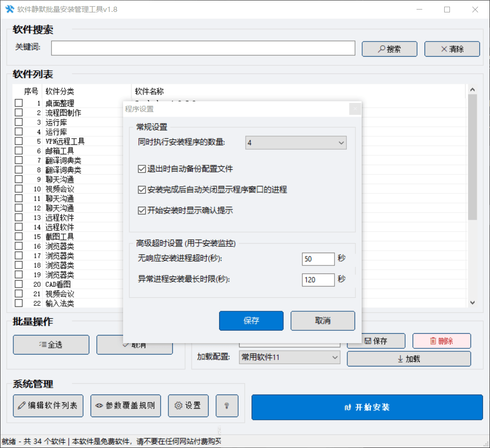Open 设置 gear settings icon
The width and height of the screenshot is (490, 448).
[188, 406]
